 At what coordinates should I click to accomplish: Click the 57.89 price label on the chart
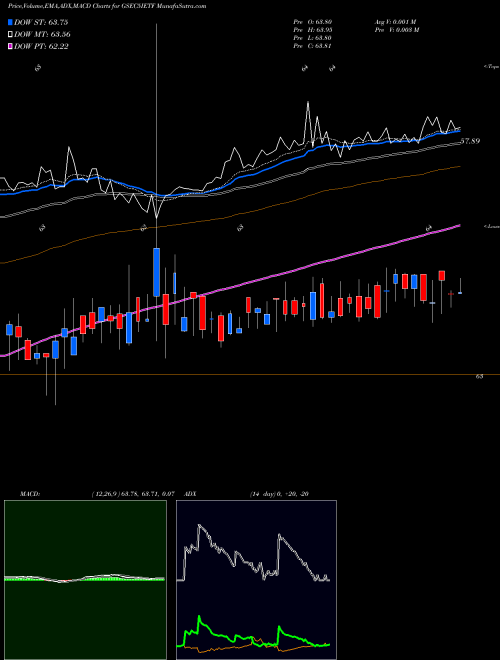[x=470, y=141]
